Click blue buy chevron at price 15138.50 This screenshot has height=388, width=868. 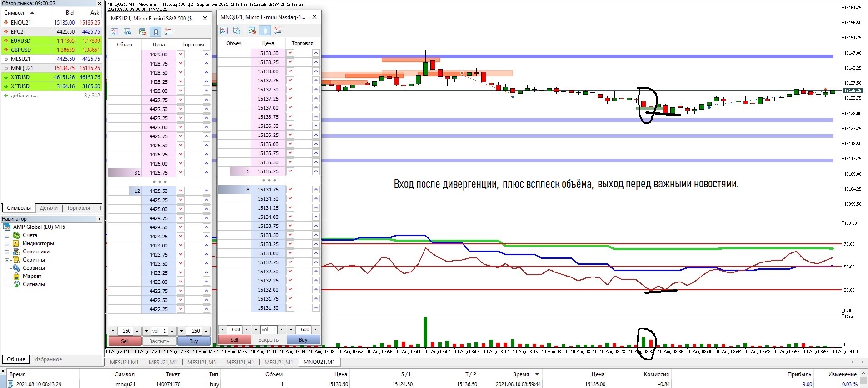(x=316, y=53)
